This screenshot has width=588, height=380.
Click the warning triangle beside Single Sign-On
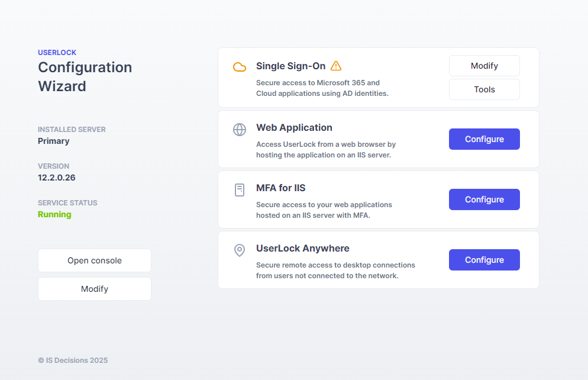[336, 66]
